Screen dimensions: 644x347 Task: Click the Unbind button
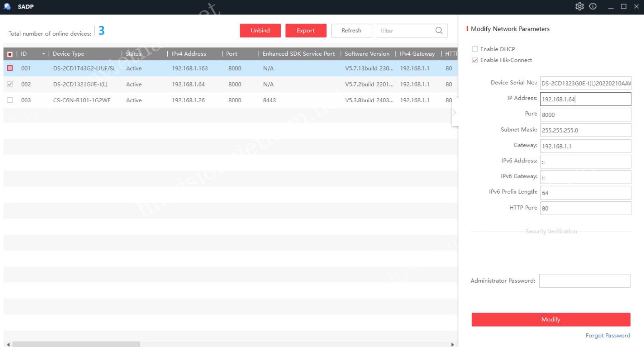pos(260,31)
